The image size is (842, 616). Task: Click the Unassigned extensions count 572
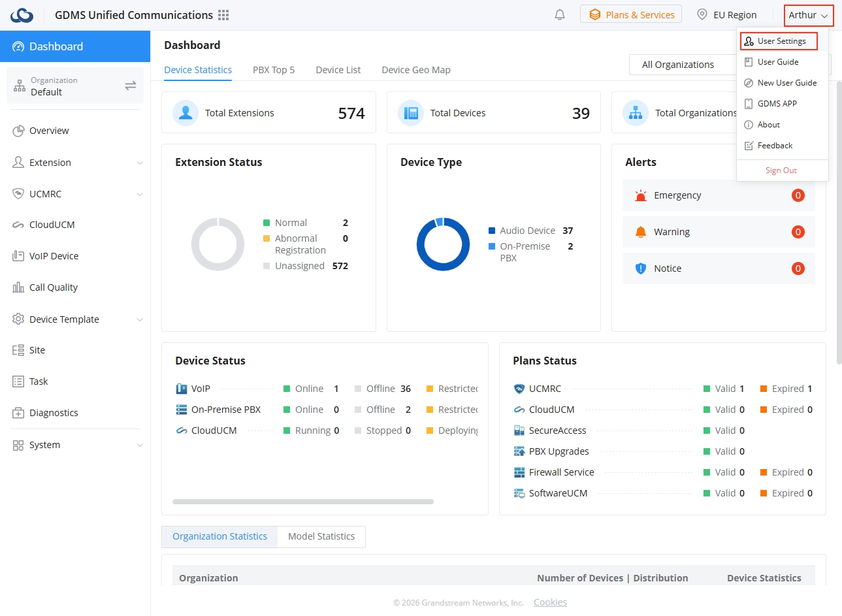[340, 266]
